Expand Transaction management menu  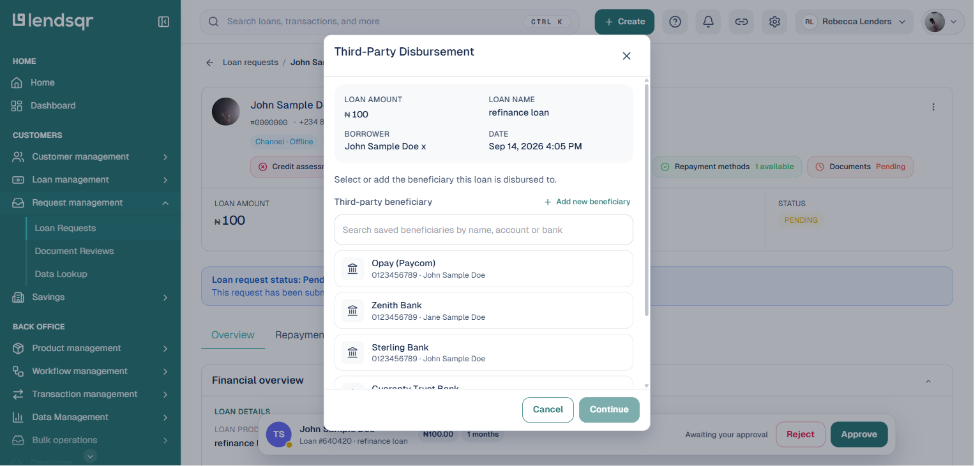tap(90, 394)
